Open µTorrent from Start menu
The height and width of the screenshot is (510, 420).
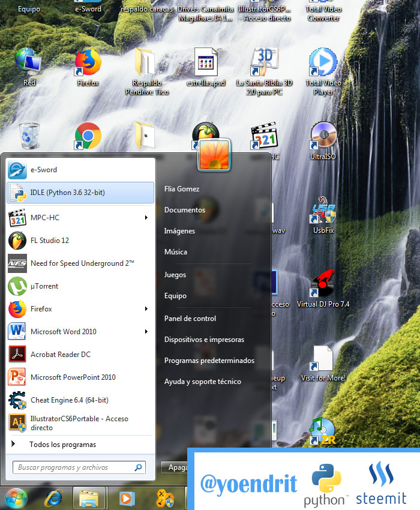(x=80, y=286)
